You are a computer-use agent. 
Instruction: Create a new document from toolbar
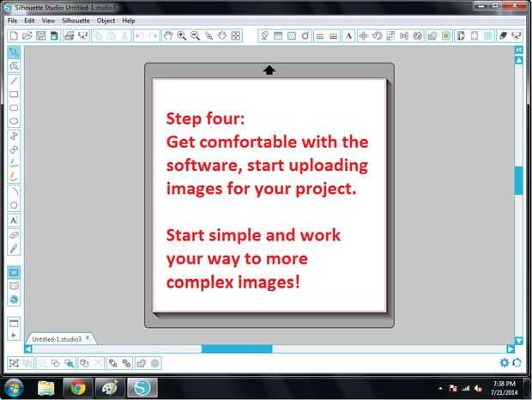click(14, 36)
